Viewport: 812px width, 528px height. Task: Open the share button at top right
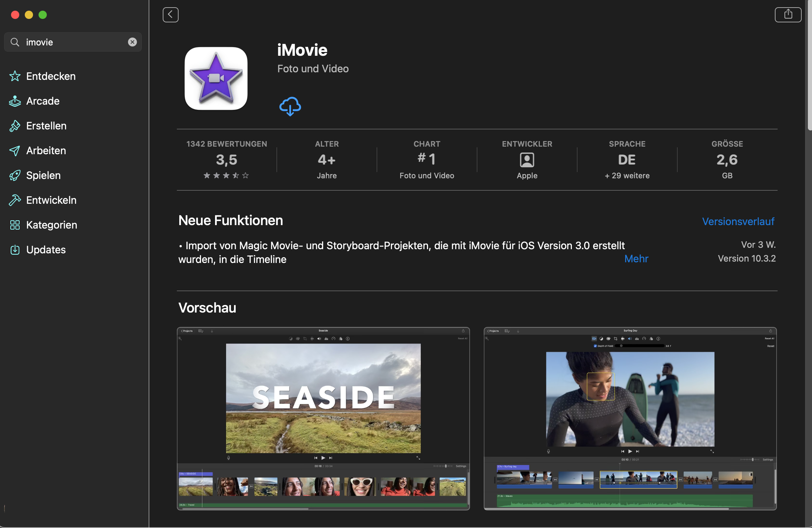pos(788,15)
